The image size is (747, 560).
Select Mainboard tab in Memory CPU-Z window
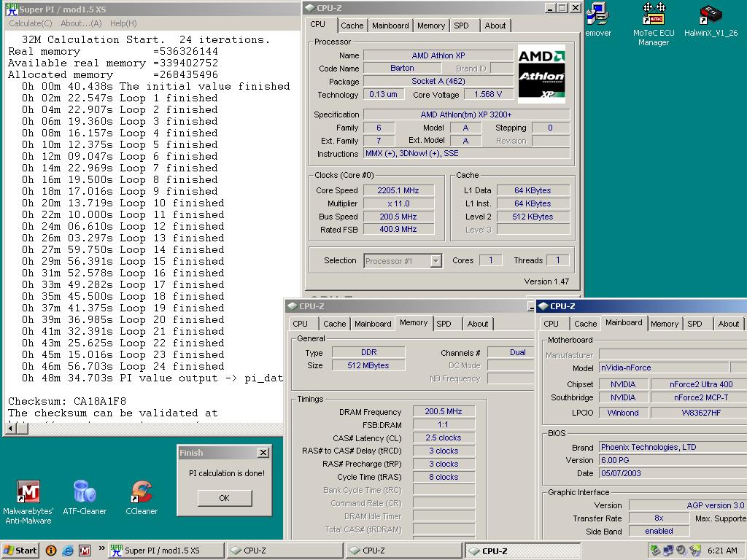tap(373, 324)
